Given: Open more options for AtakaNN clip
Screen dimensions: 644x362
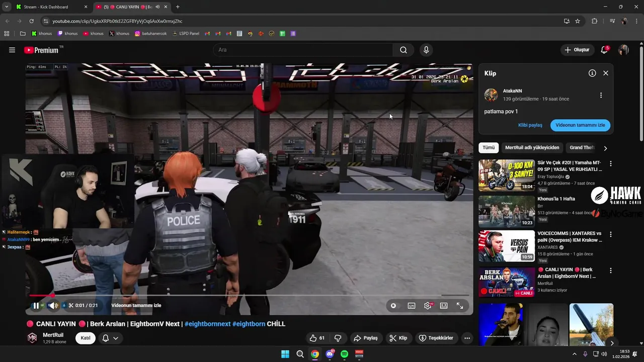Looking at the screenshot, I should click(x=601, y=95).
